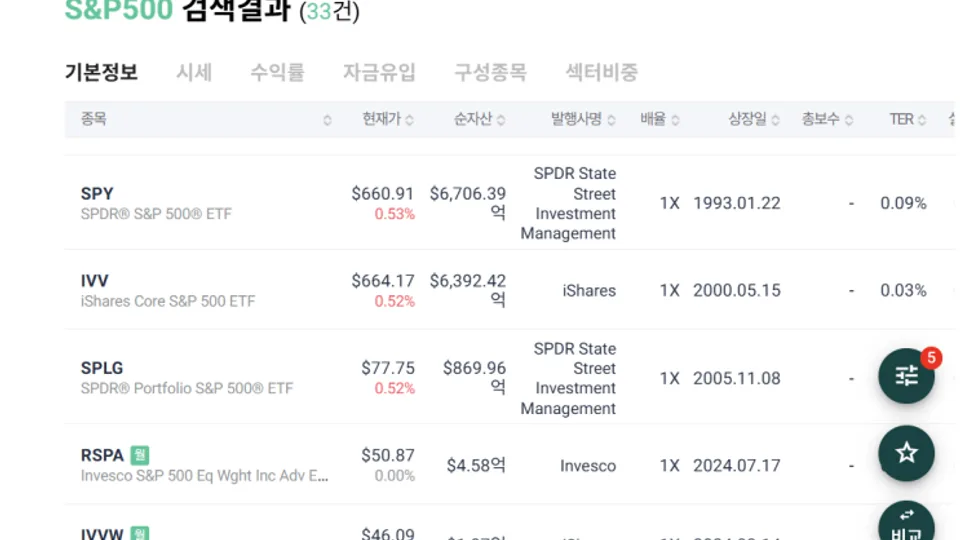Click the green badge next to RSPA

(140, 455)
